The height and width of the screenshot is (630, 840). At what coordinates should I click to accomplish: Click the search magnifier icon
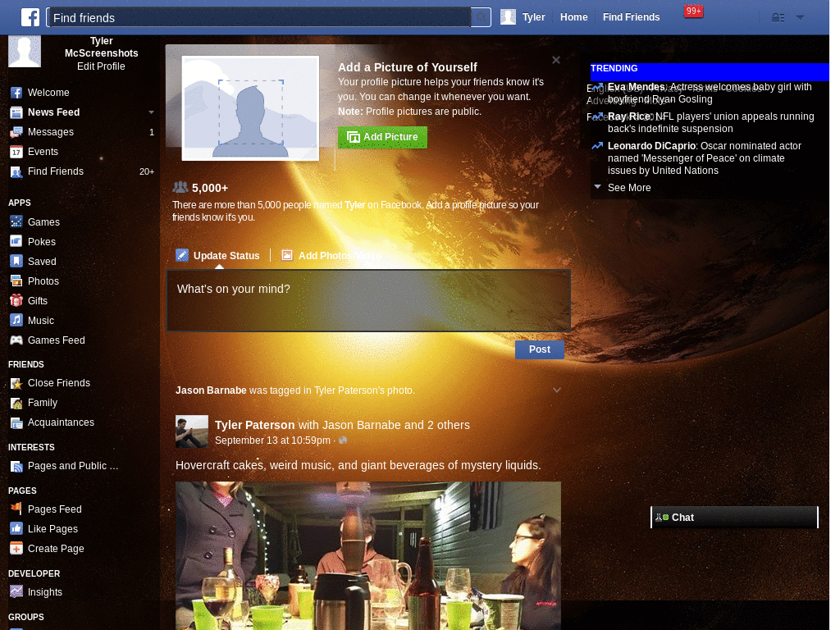pos(481,18)
